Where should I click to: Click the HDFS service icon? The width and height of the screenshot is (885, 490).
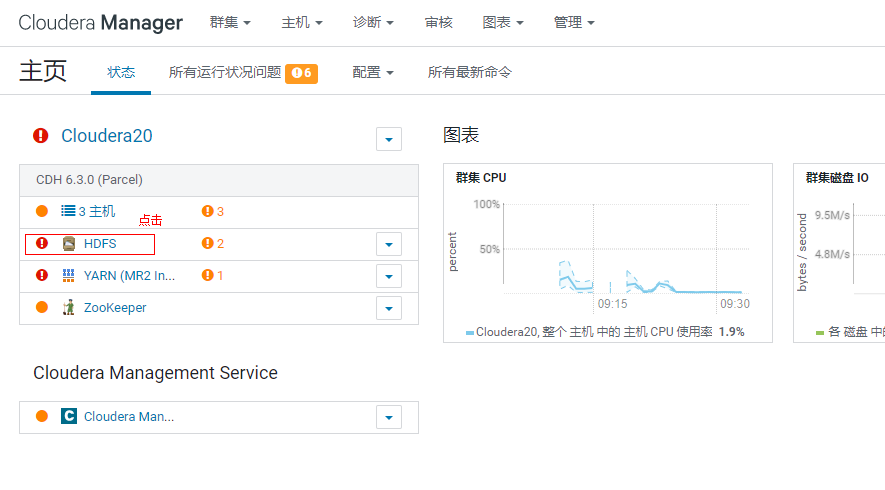(69, 243)
